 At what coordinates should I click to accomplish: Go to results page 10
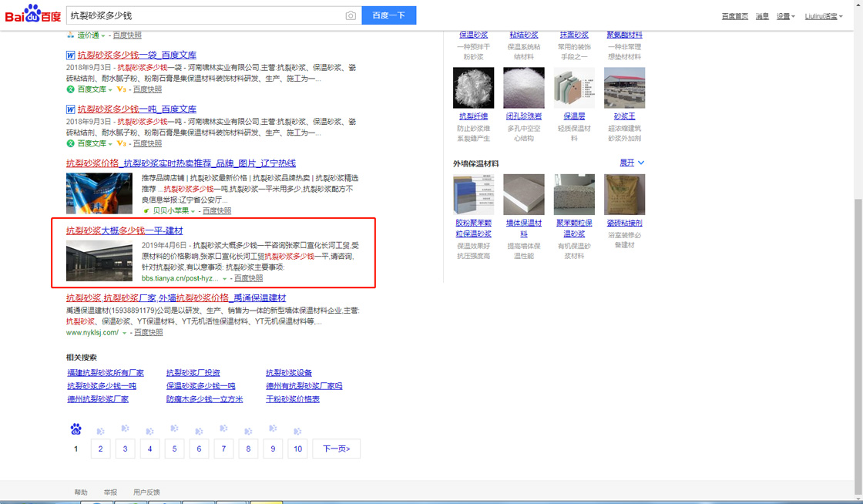(297, 449)
